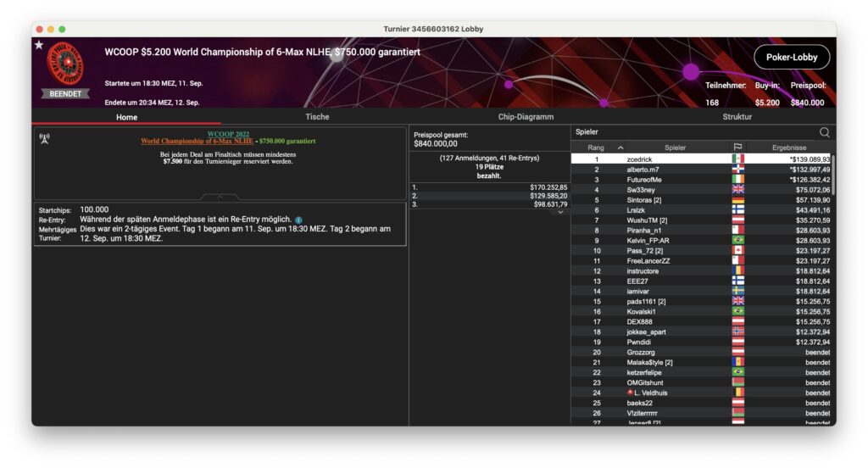The height and width of the screenshot is (468, 868).
Task: Open the WCOOP 2022 link
Action: pos(229,134)
